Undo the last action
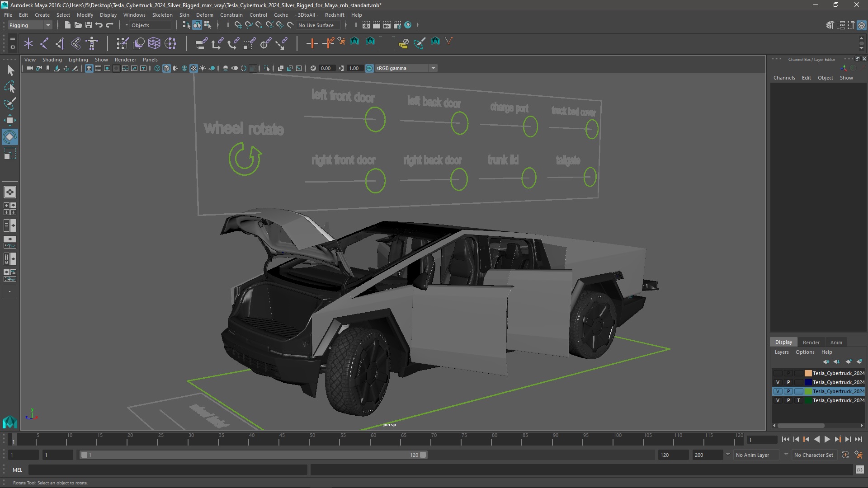Viewport: 868px width, 488px height. coord(99,25)
